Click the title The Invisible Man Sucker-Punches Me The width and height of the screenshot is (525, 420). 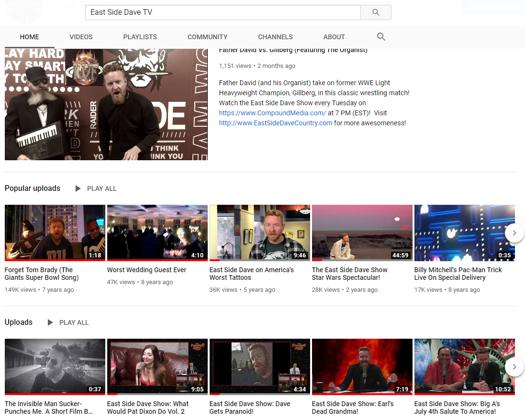point(49,407)
